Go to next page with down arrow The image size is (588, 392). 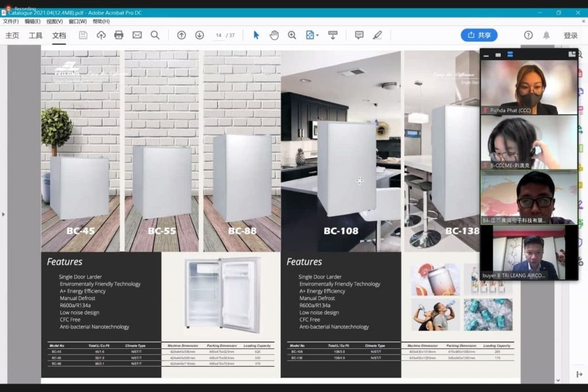pos(199,35)
